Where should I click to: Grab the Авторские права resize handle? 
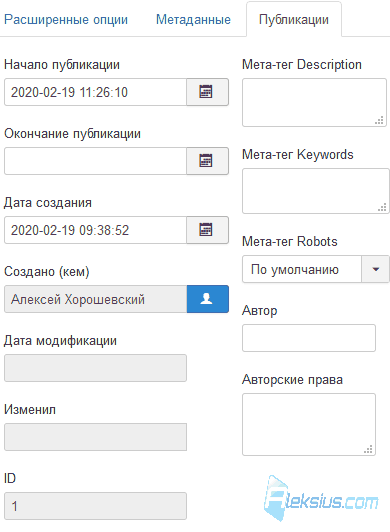368,449
